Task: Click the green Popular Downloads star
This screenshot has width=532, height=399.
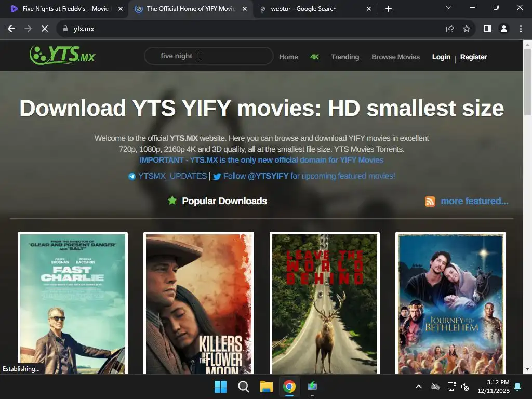Action: 172,201
